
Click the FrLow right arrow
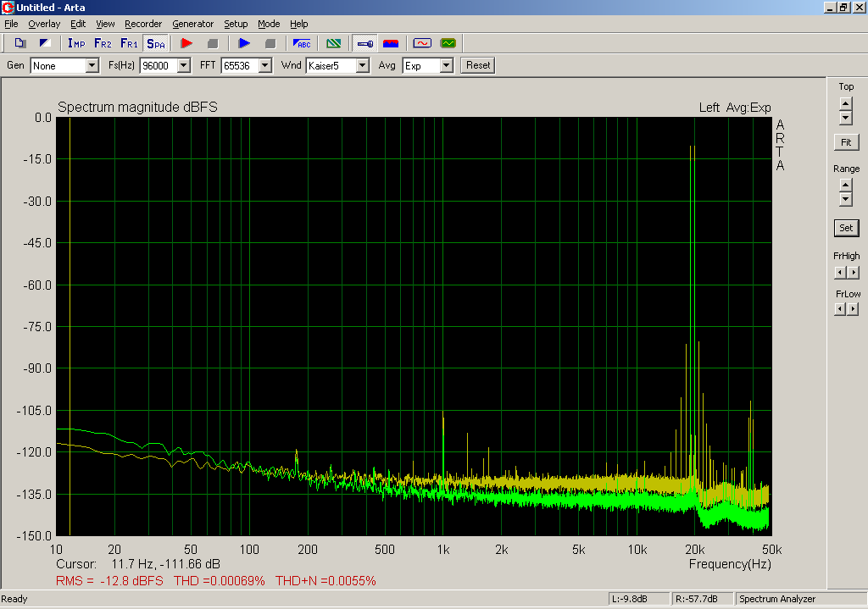[853, 309]
